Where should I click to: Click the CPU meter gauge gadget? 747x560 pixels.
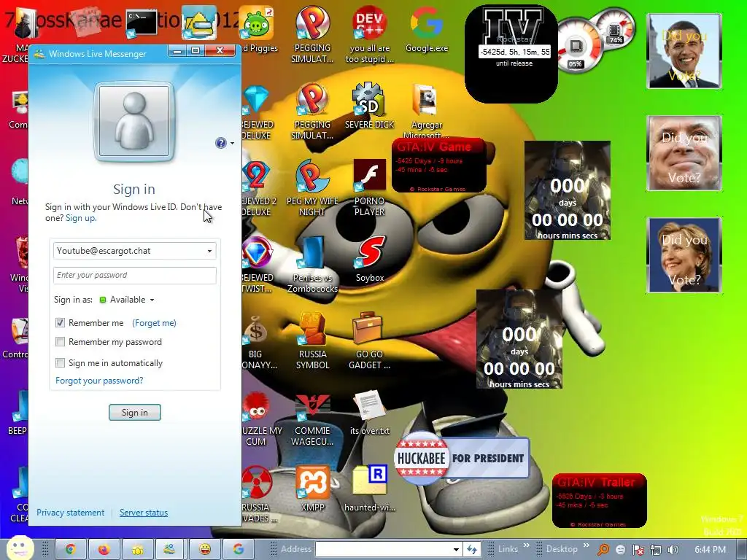coord(578,46)
